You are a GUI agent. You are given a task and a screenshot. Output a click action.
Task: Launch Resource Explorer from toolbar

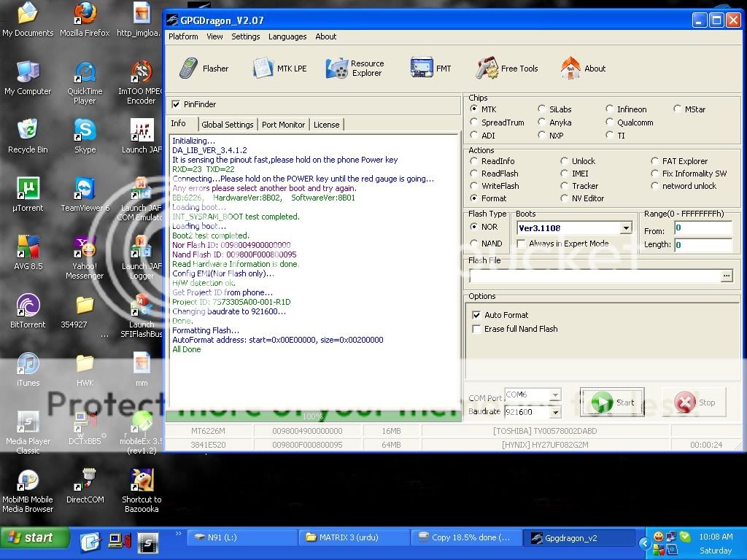(355, 69)
